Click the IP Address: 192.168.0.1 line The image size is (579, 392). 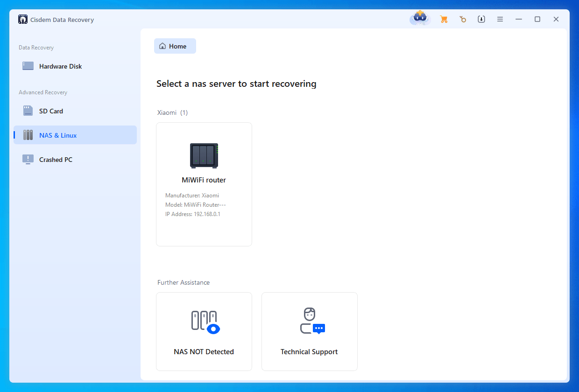point(193,214)
